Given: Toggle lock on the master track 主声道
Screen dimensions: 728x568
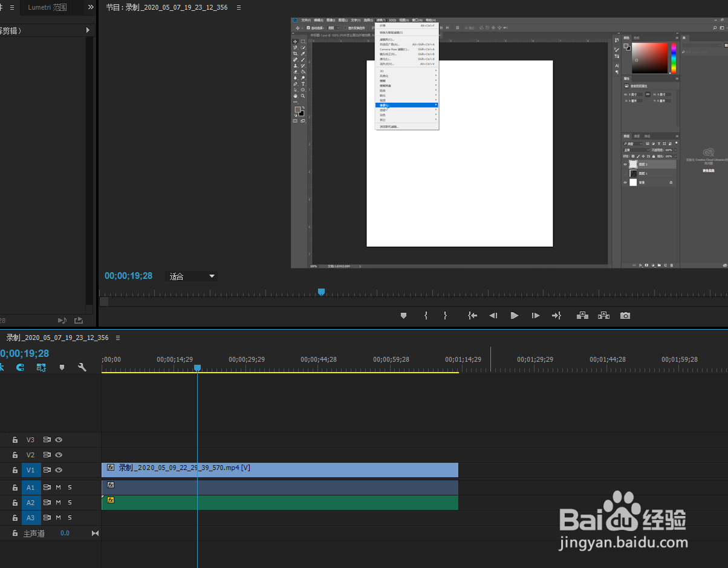Looking at the screenshot, I should (x=15, y=534).
